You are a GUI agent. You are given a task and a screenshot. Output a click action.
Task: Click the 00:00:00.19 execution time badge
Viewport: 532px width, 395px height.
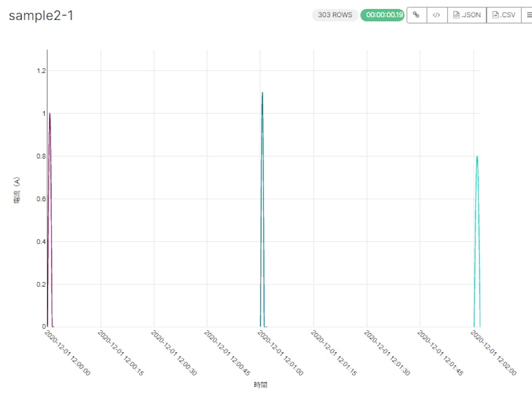tap(382, 15)
